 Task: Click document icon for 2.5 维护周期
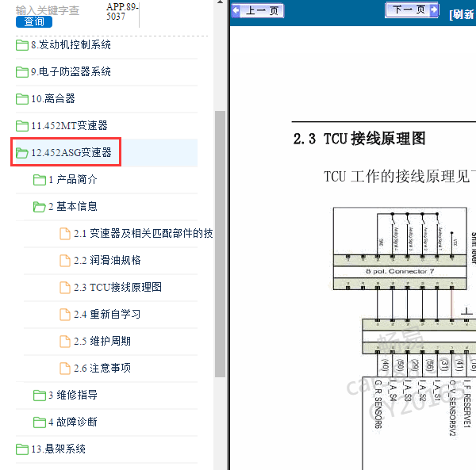pyautogui.click(x=65, y=342)
